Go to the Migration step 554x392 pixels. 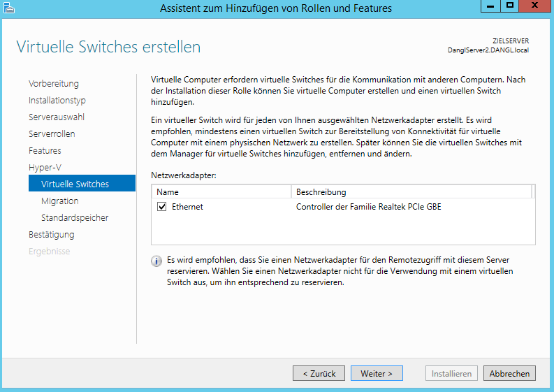click(59, 201)
